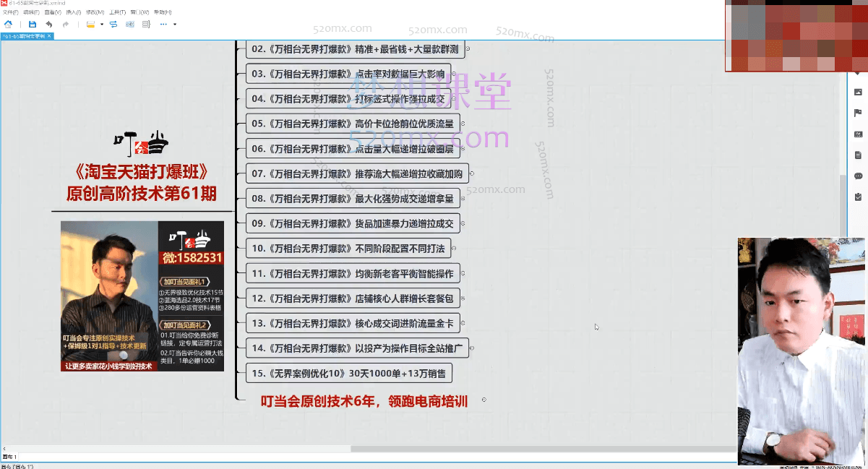Open dropdown arrow next to yellow topic icon
The image size is (868, 469).
pos(102,24)
